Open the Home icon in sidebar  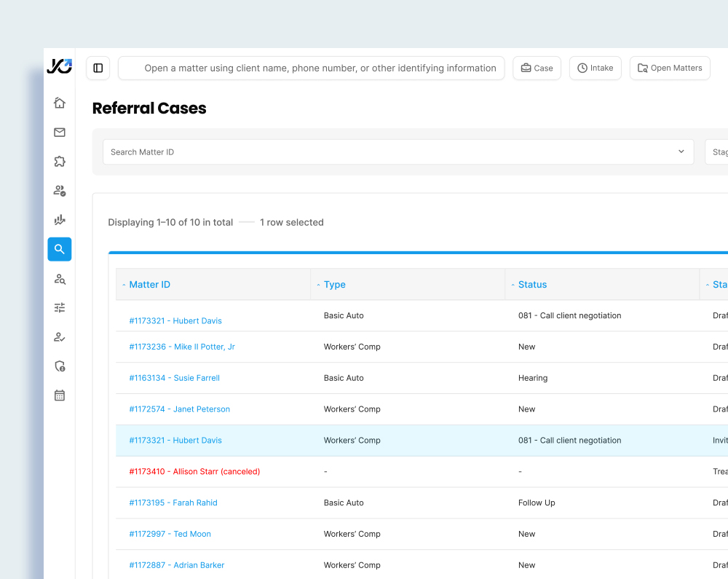point(60,103)
